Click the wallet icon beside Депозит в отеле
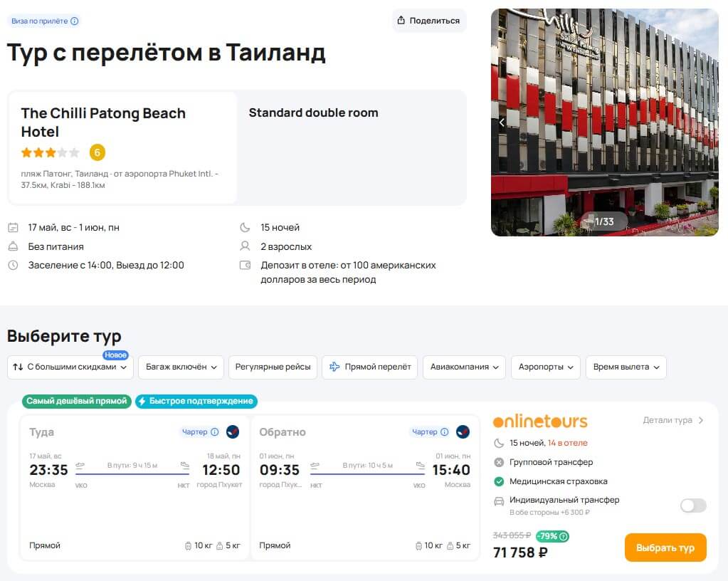This screenshot has width=728, height=581. (245, 265)
